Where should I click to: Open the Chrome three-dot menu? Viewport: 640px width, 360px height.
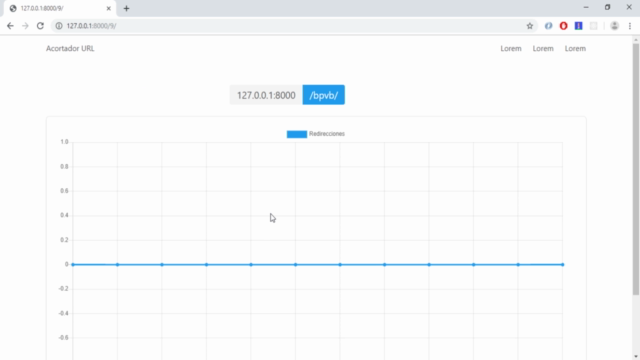(x=630, y=26)
